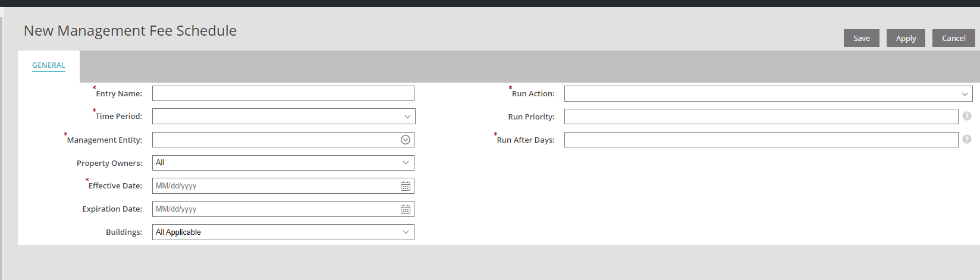Click into the Management Entity field
Viewport: 980px width, 280px height.
(x=275, y=140)
